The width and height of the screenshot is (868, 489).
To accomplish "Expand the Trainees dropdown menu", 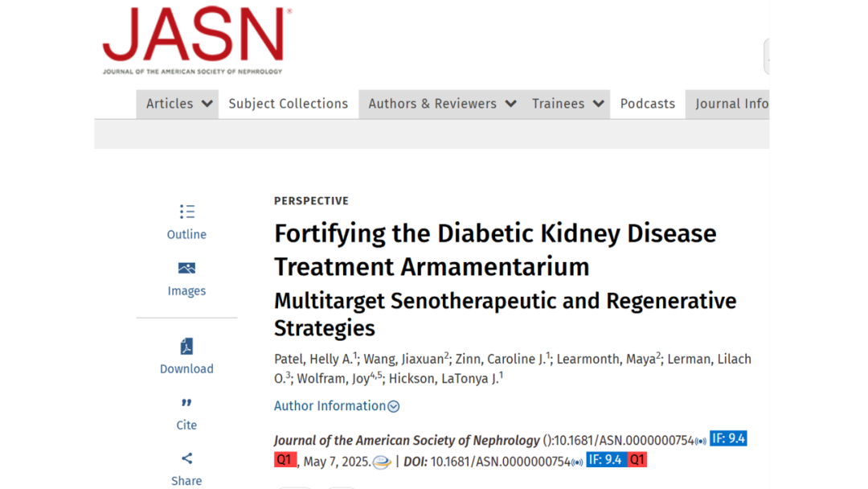I will pos(567,104).
